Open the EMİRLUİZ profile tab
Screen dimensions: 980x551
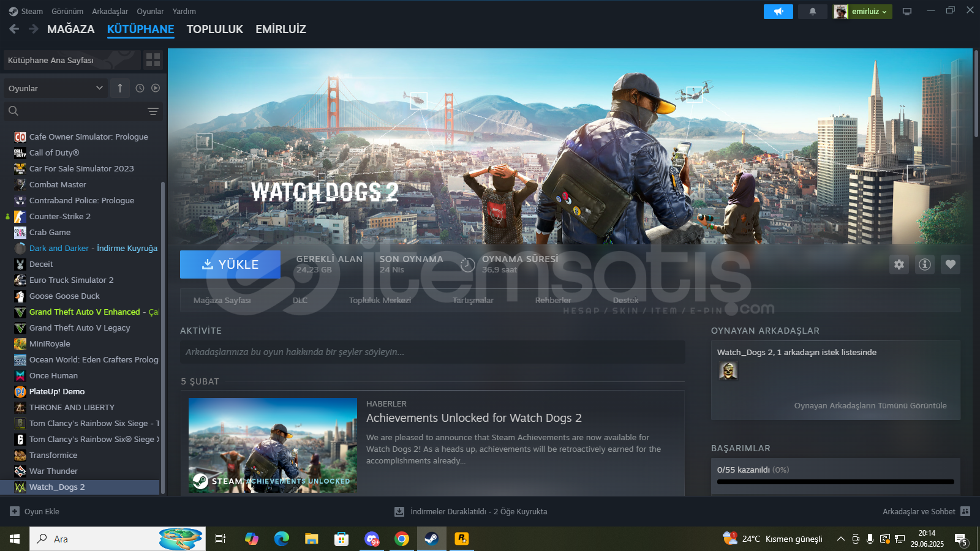pyautogui.click(x=281, y=29)
